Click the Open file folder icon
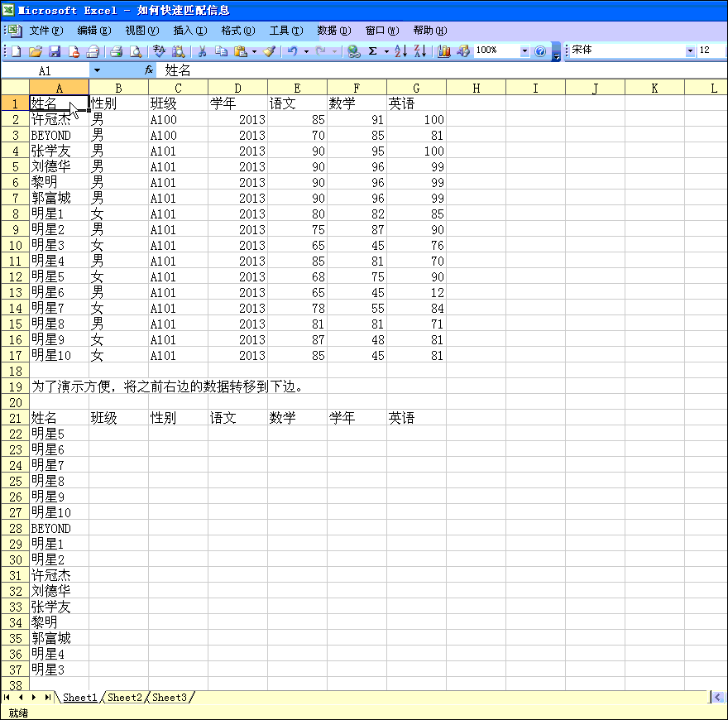This screenshot has width=728, height=720. [x=36, y=51]
